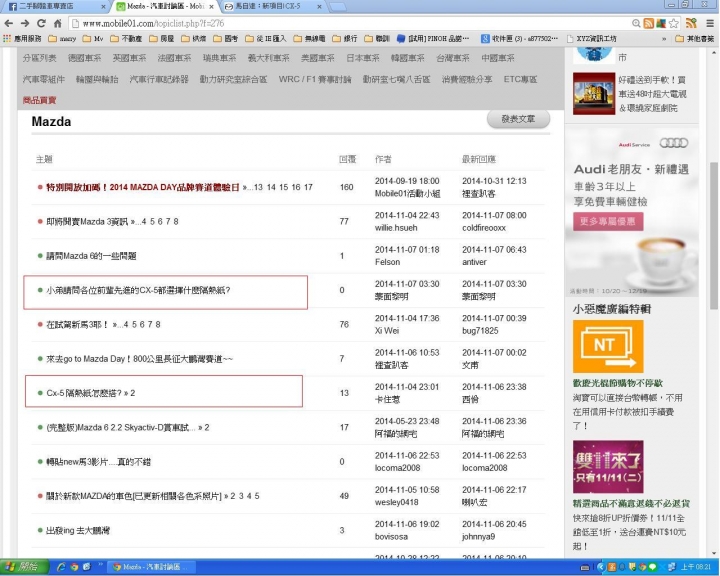The width and height of the screenshot is (720, 576).
Task: Open the Chrome menu hamburger icon
Action: pyautogui.click(x=709, y=23)
